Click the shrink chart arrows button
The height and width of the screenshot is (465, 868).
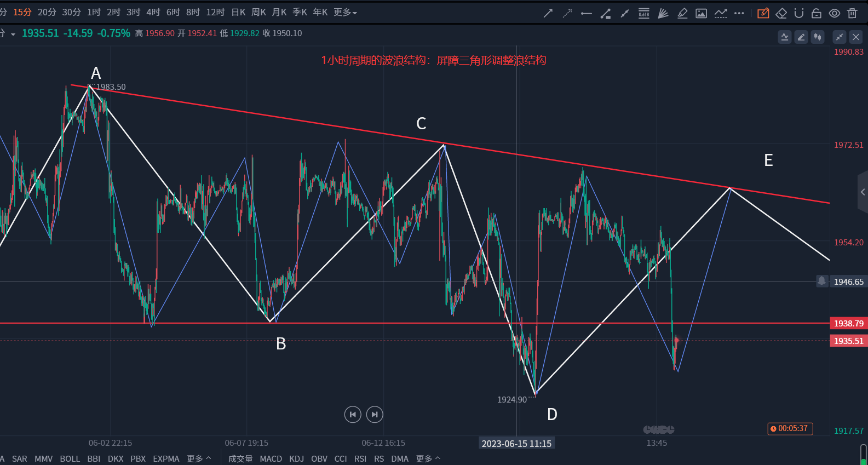click(840, 37)
